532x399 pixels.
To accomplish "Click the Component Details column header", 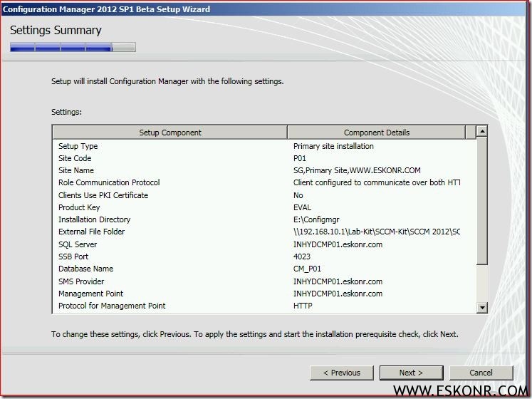I will click(377, 133).
